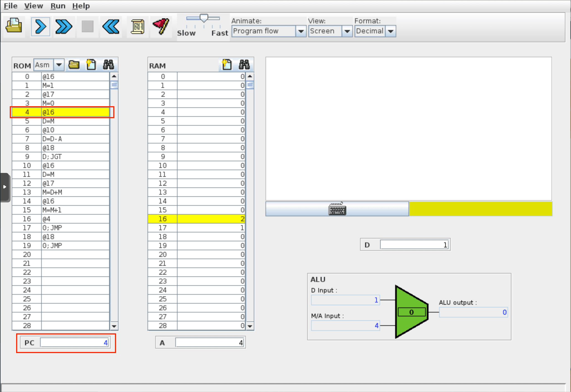Click the A register input field

[x=210, y=343]
